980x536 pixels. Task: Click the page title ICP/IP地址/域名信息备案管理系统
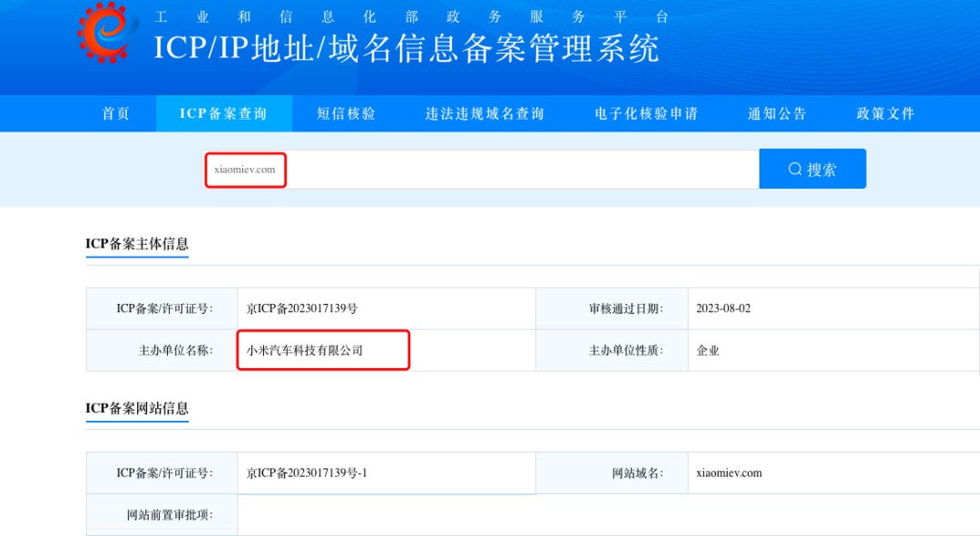[x=407, y=48]
